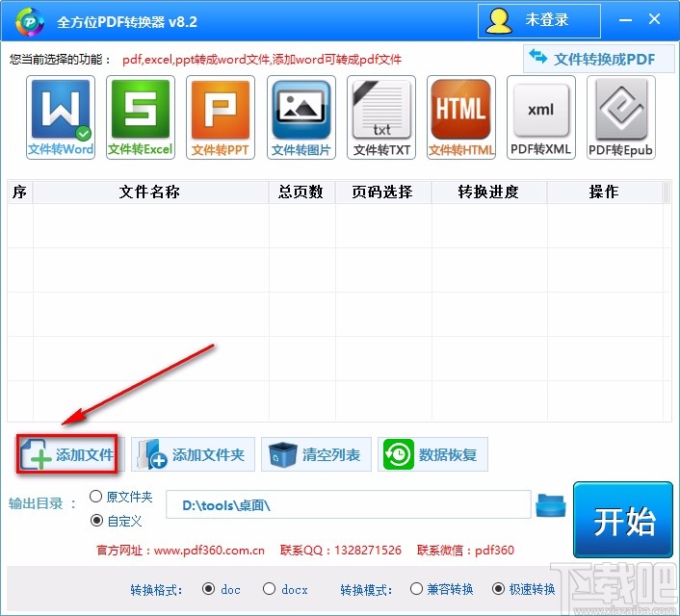Open the 未登录 login account button

click(x=539, y=21)
